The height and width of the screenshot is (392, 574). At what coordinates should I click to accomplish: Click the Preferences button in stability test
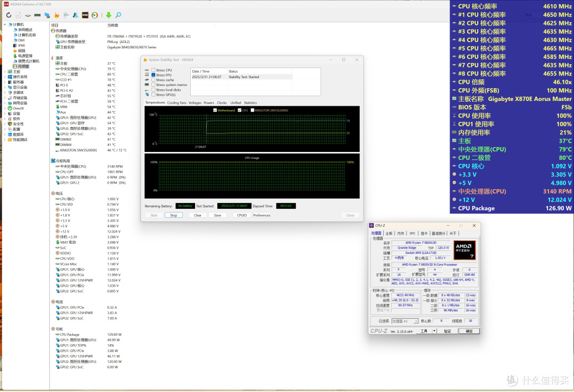261,215
